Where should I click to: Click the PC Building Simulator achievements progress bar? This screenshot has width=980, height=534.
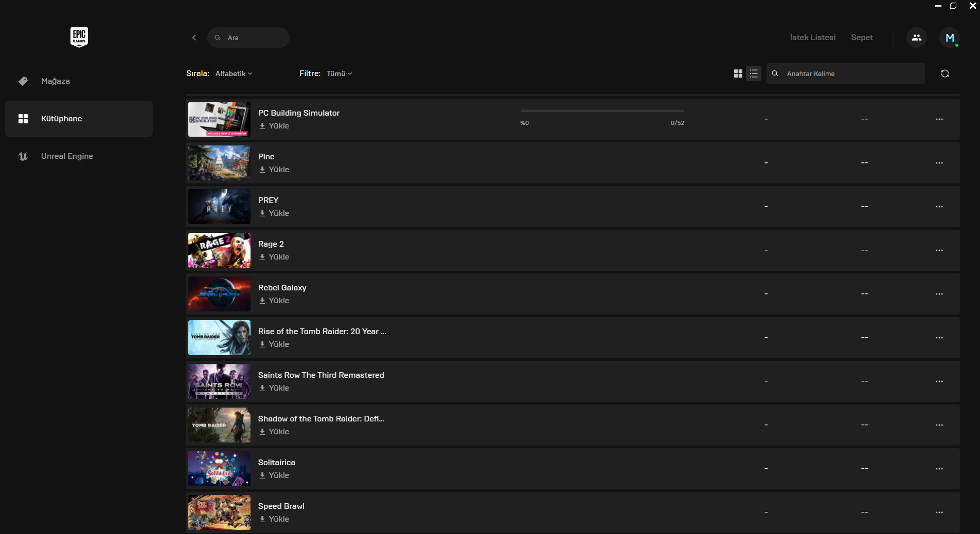coord(602,111)
